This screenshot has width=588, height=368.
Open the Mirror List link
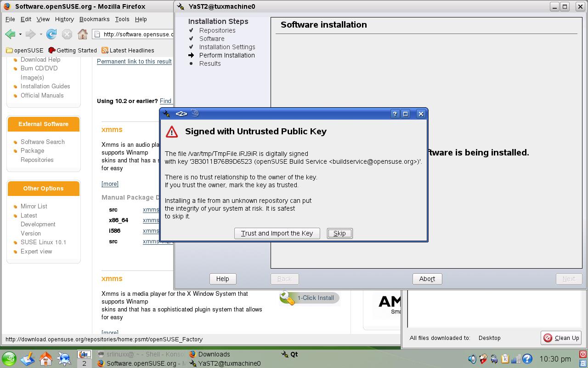tap(34, 206)
